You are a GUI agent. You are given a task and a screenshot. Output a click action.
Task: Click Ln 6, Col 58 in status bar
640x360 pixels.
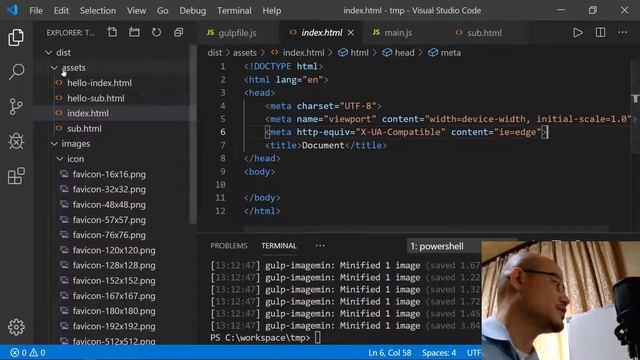(x=390, y=352)
